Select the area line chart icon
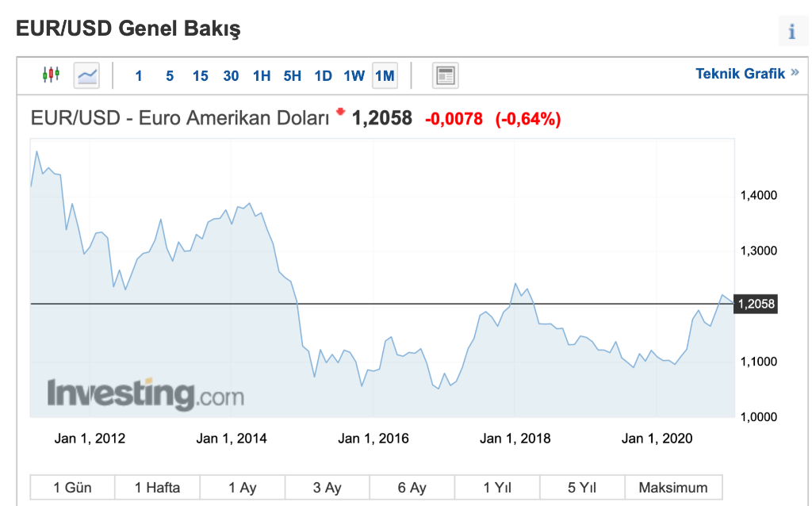This screenshot has width=812, height=506. pos(86,75)
